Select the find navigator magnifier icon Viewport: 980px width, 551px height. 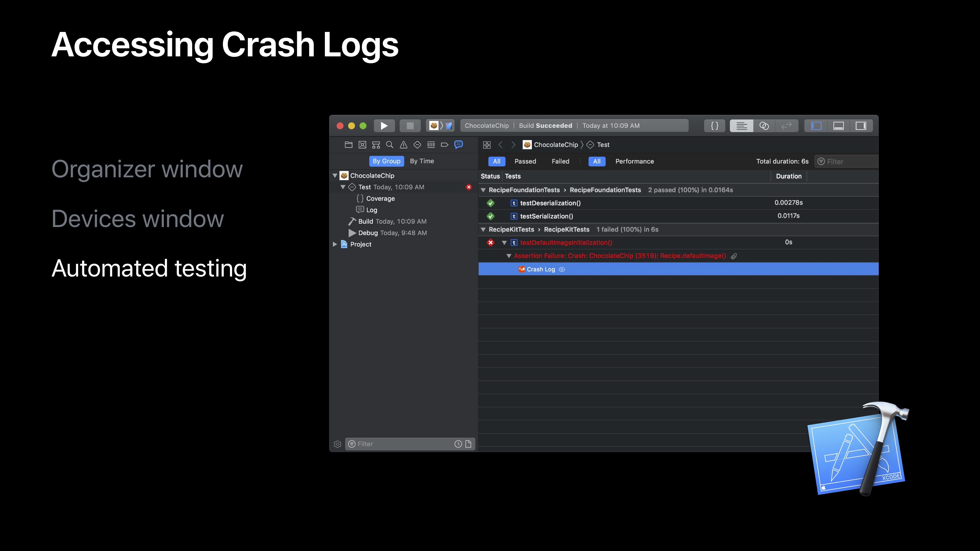click(x=389, y=144)
